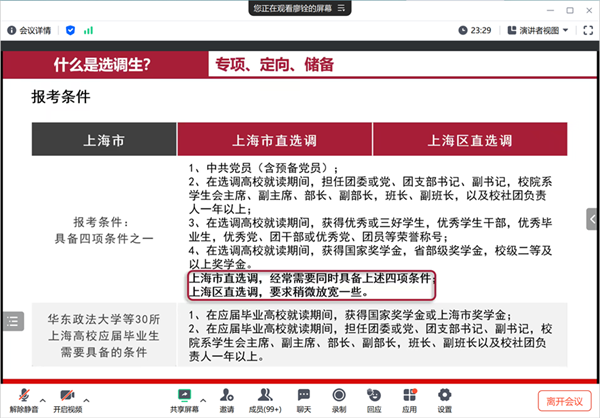The image size is (600, 418).
Task: Start recording with 录制 icon
Action: [339, 399]
